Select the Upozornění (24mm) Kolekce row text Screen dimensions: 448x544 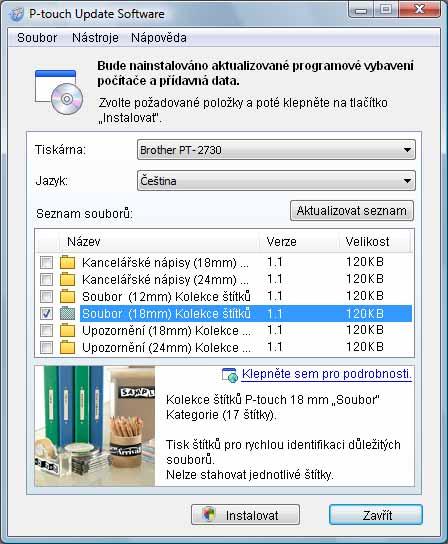(166, 348)
